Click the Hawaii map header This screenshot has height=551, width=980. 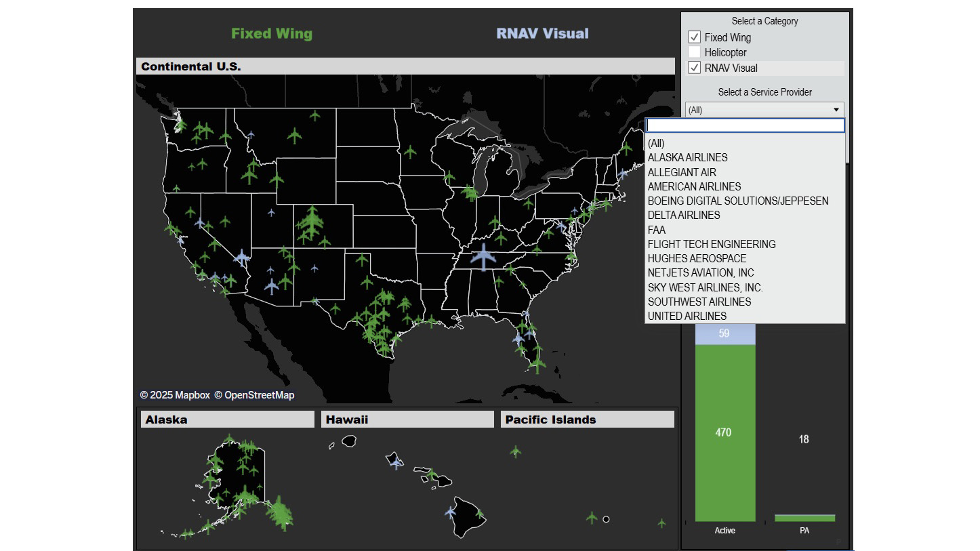(407, 420)
